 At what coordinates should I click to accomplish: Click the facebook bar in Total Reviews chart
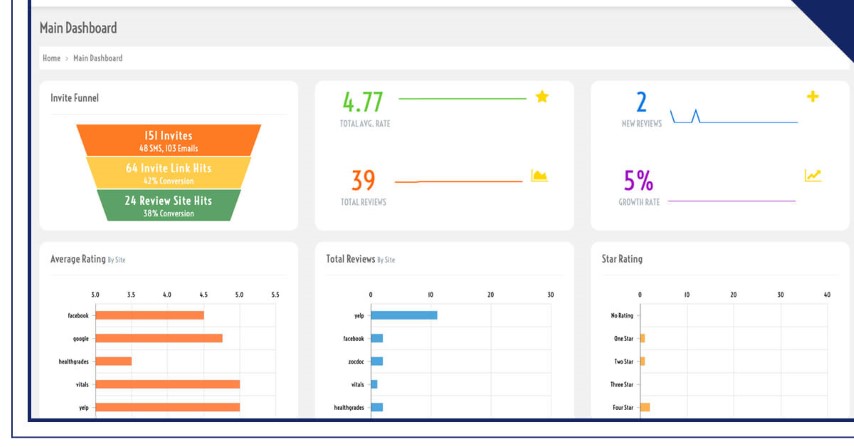coord(377,338)
